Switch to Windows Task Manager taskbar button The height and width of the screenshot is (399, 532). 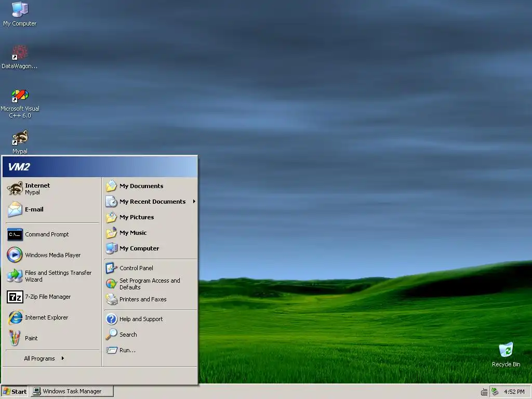coord(72,392)
